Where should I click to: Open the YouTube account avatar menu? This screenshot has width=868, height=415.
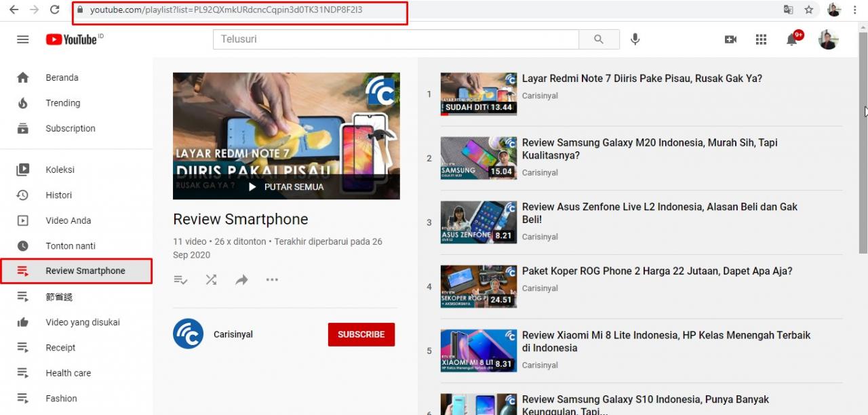[x=828, y=39]
